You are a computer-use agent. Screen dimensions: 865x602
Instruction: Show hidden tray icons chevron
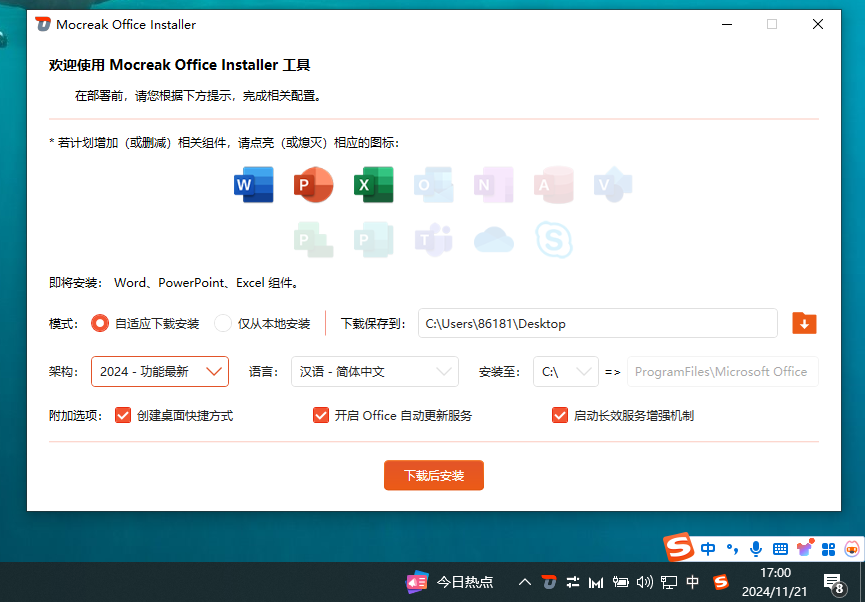(x=525, y=582)
